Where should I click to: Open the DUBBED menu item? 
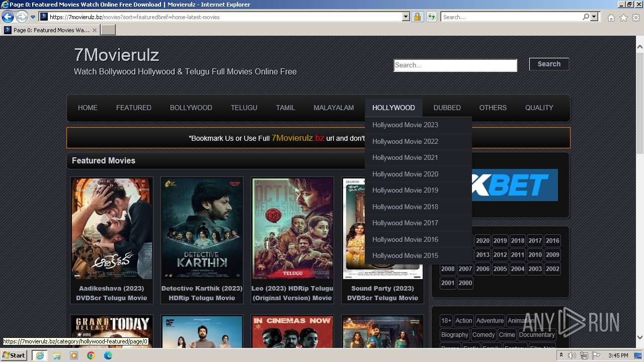[447, 108]
